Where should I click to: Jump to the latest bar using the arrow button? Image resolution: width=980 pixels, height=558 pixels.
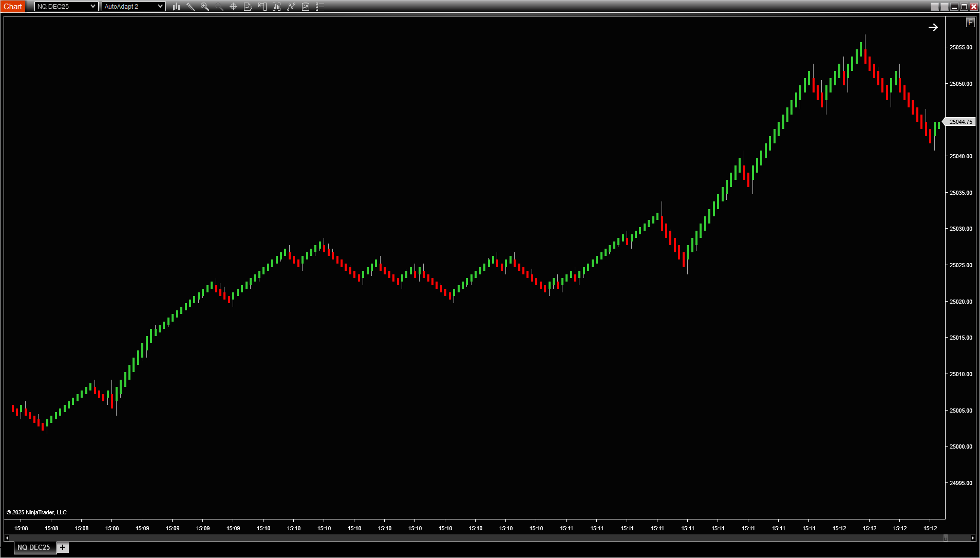(x=933, y=27)
